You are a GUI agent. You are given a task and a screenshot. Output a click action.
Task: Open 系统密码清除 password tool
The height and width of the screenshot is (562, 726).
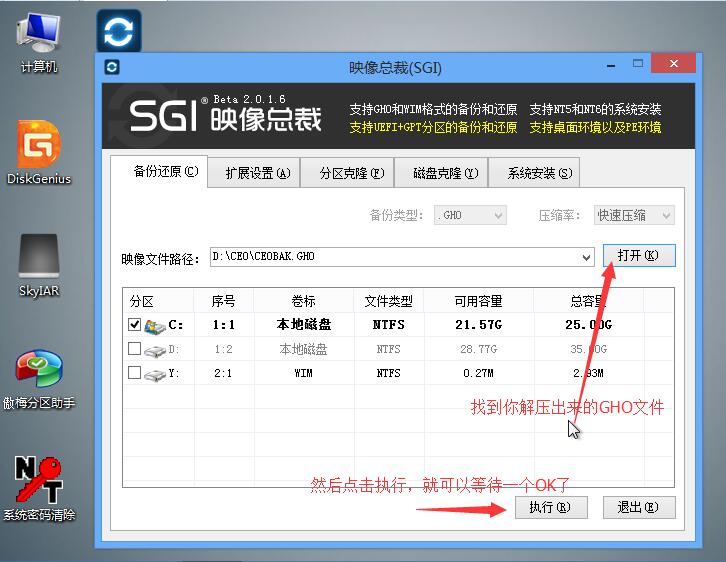39,489
